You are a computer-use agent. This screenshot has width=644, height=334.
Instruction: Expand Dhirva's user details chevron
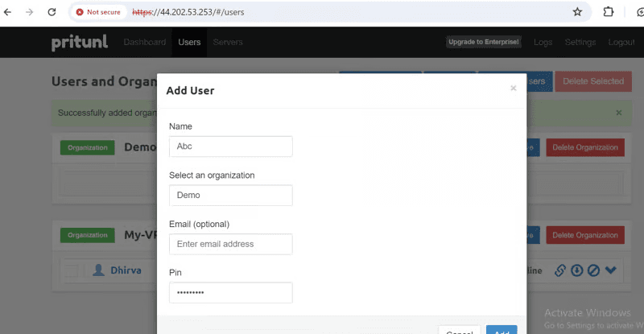coord(610,270)
